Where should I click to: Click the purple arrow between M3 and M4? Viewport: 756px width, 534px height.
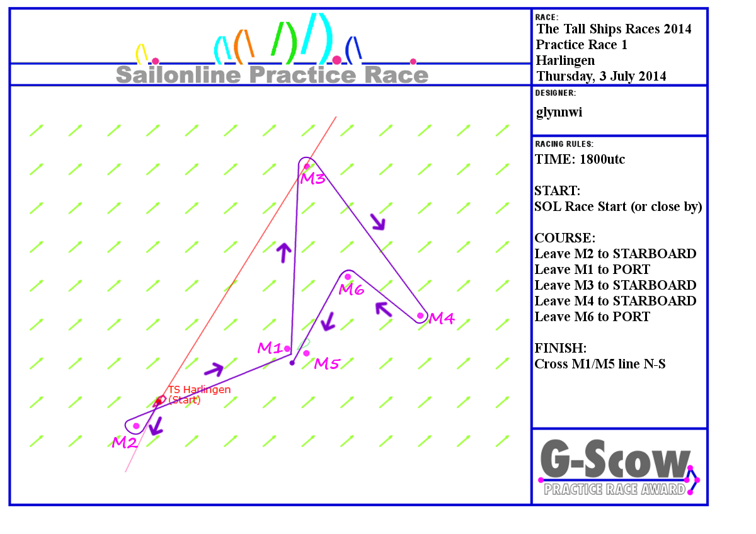377,221
